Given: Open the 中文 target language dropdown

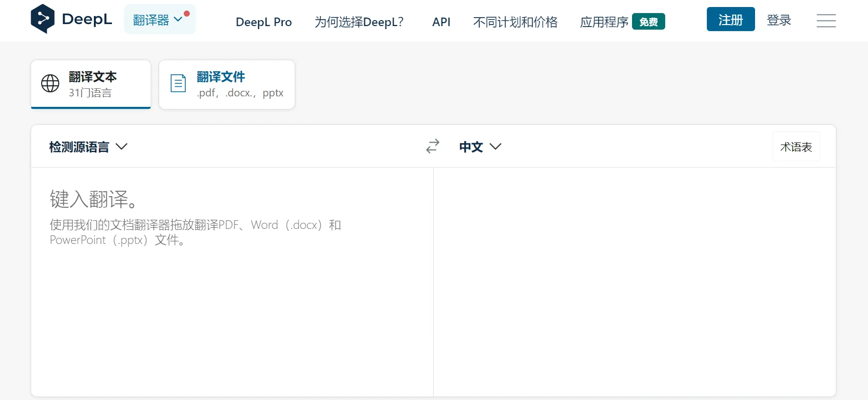Looking at the screenshot, I should point(480,147).
